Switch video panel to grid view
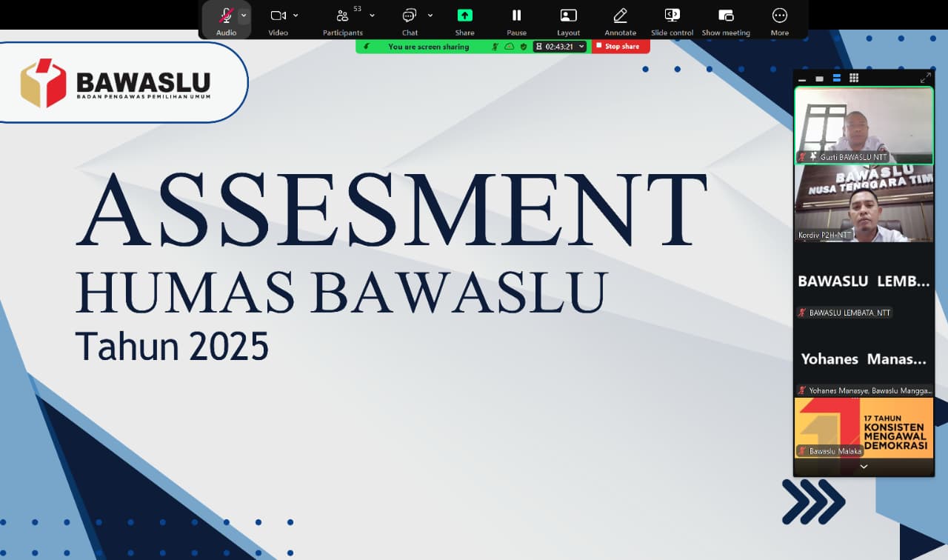 click(854, 79)
